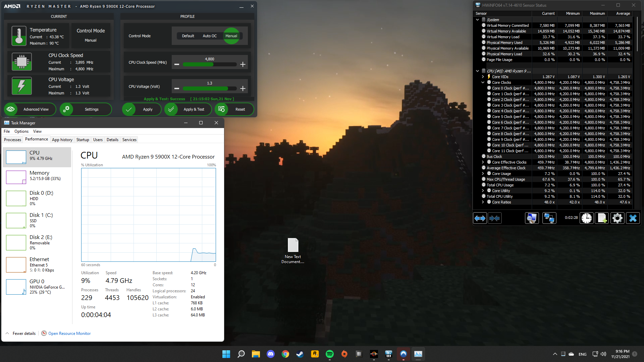Click Apply button in Ryzen Master
The image size is (644, 362).
[146, 109]
